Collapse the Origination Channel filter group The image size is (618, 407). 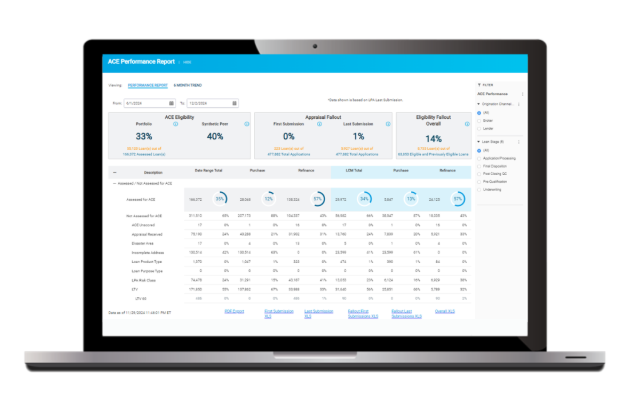click(478, 103)
